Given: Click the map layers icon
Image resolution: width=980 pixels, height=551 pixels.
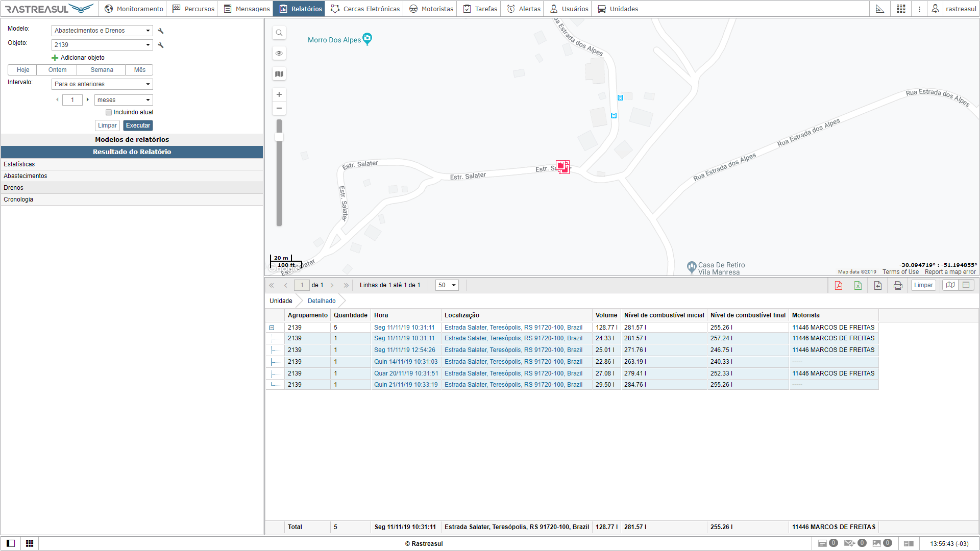Looking at the screenshot, I should 279,74.
